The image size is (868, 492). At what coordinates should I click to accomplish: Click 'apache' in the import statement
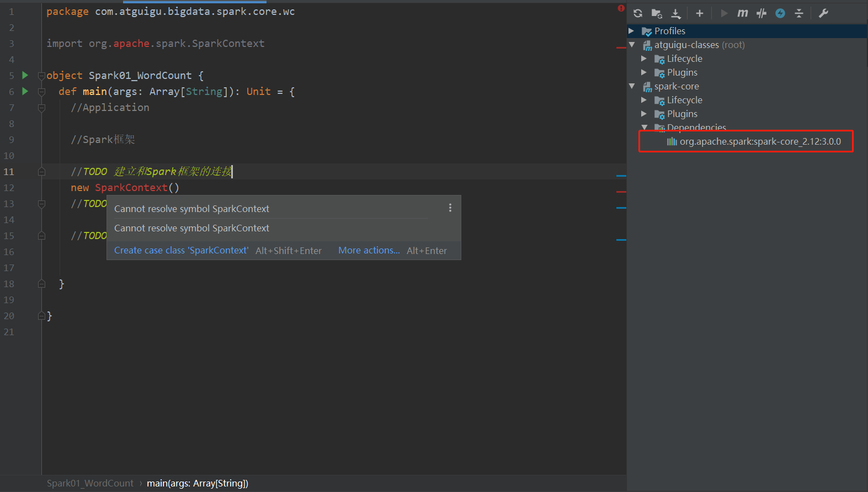[131, 44]
